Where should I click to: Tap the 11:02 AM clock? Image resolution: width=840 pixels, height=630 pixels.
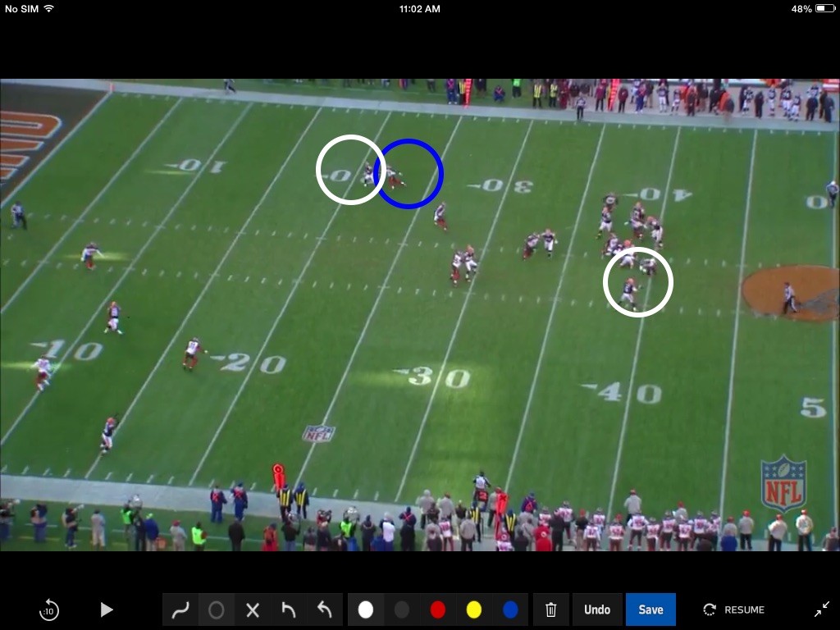point(420,8)
